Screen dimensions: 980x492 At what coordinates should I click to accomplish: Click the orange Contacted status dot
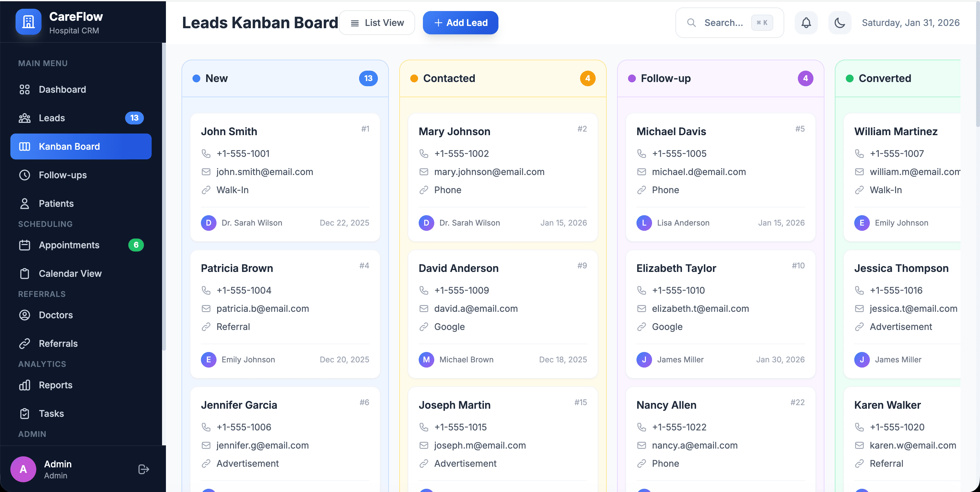(x=414, y=78)
